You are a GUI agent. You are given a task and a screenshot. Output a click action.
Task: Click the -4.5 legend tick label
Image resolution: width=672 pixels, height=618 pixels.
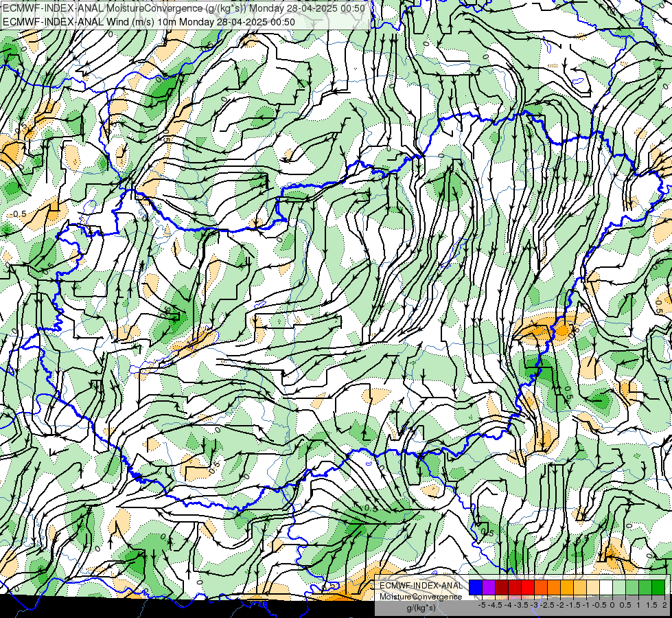pyautogui.click(x=496, y=605)
